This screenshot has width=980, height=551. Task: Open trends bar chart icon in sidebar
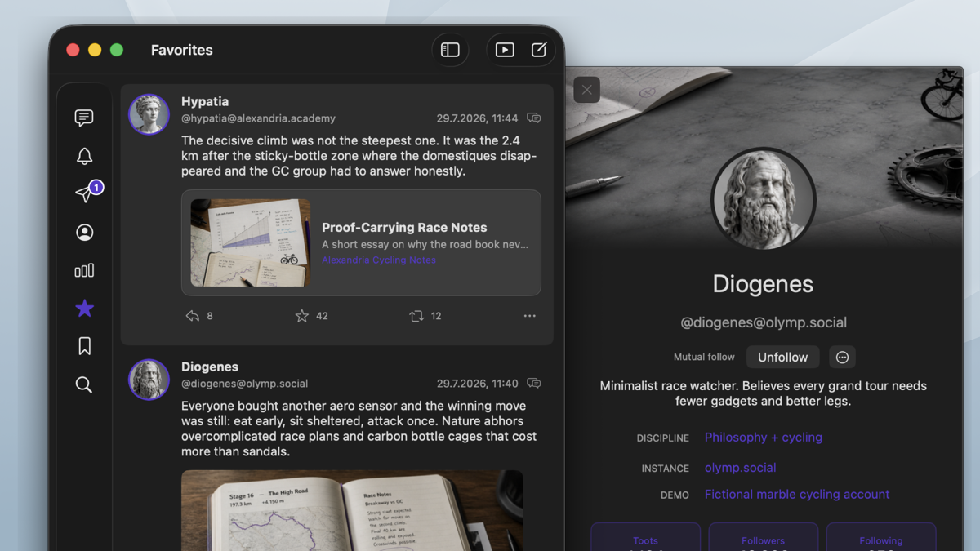coord(84,270)
